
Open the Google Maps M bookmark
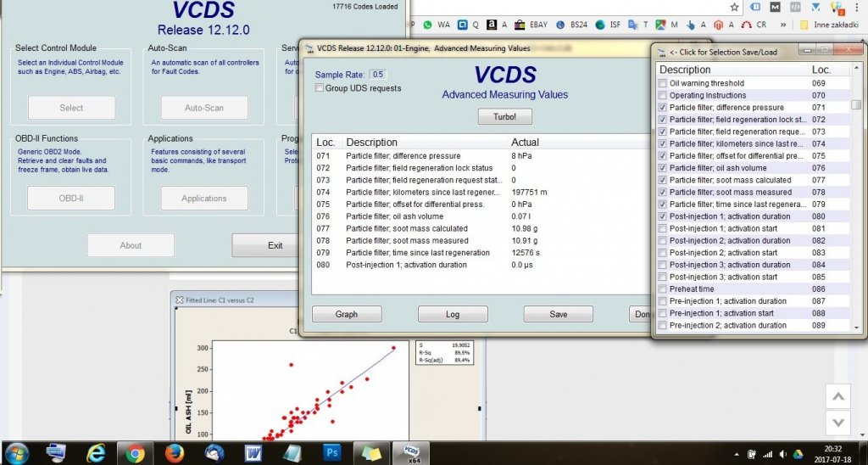click(666, 25)
